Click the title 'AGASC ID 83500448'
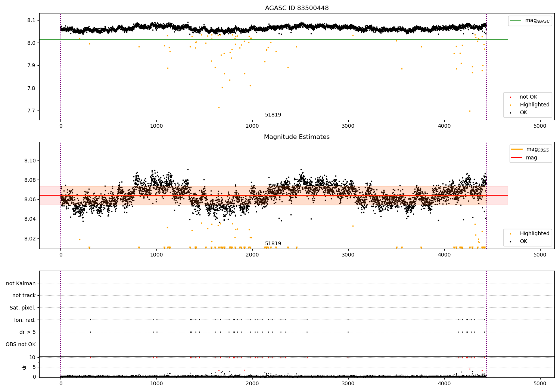This screenshot has width=560, height=392. pyautogui.click(x=297, y=8)
